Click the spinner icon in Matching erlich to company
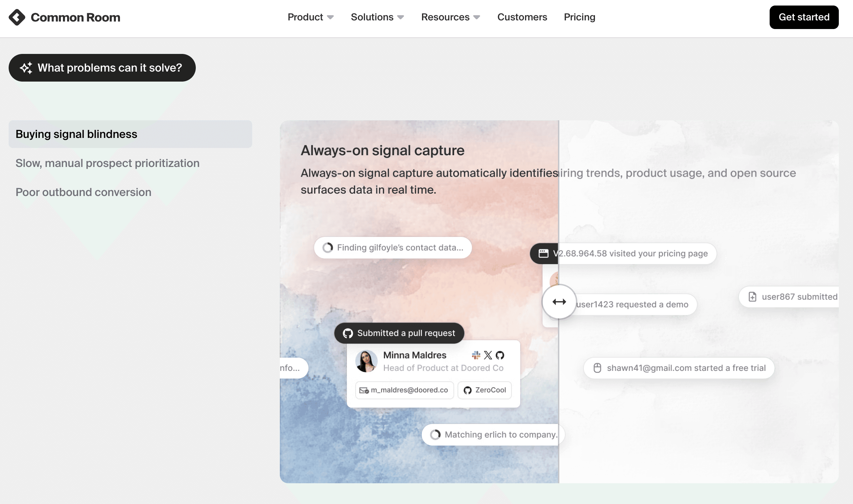This screenshot has height=504, width=853. (435, 435)
